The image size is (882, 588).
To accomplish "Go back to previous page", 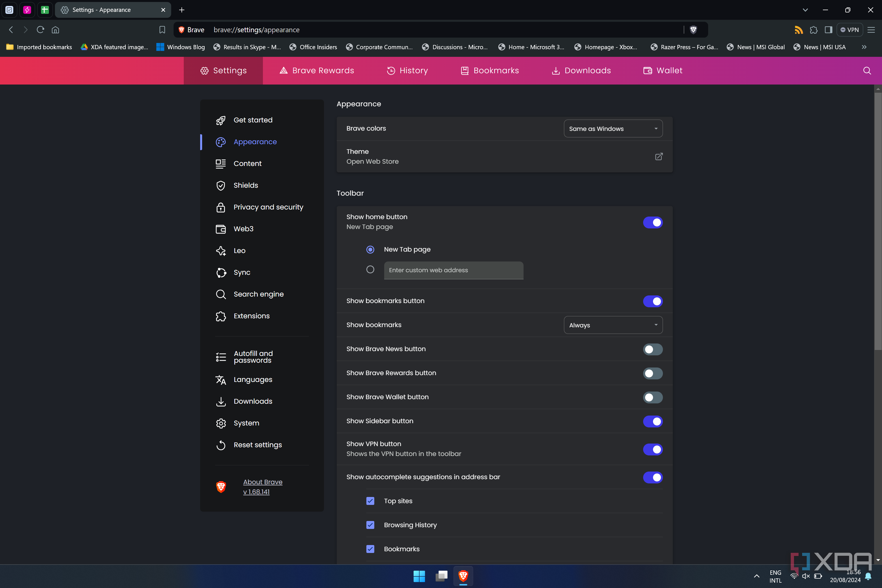I will [11, 30].
